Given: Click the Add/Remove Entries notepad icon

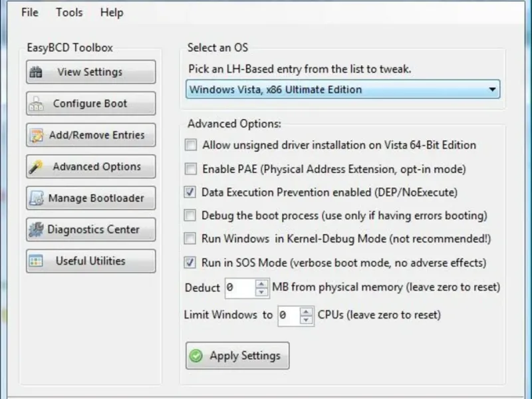Looking at the screenshot, I should [37, 136].
